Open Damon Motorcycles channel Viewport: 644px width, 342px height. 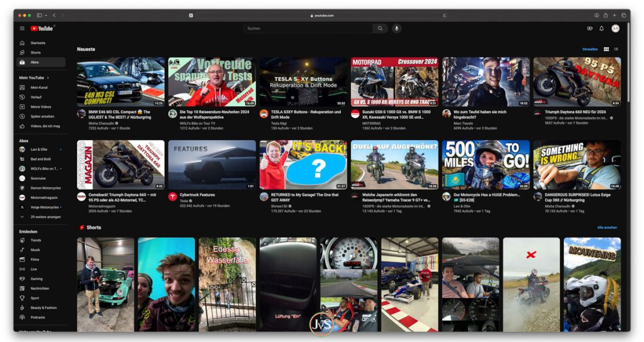pos(41,188)
